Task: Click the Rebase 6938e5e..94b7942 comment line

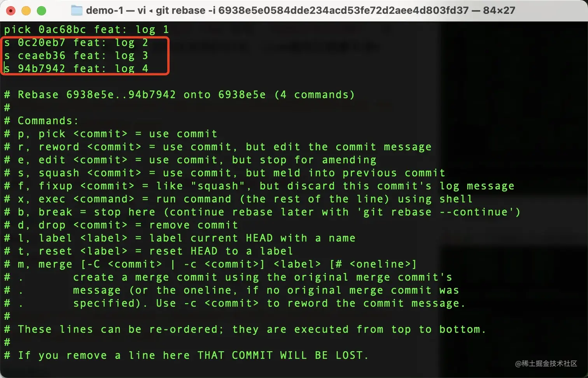Action: coord(179,95)
